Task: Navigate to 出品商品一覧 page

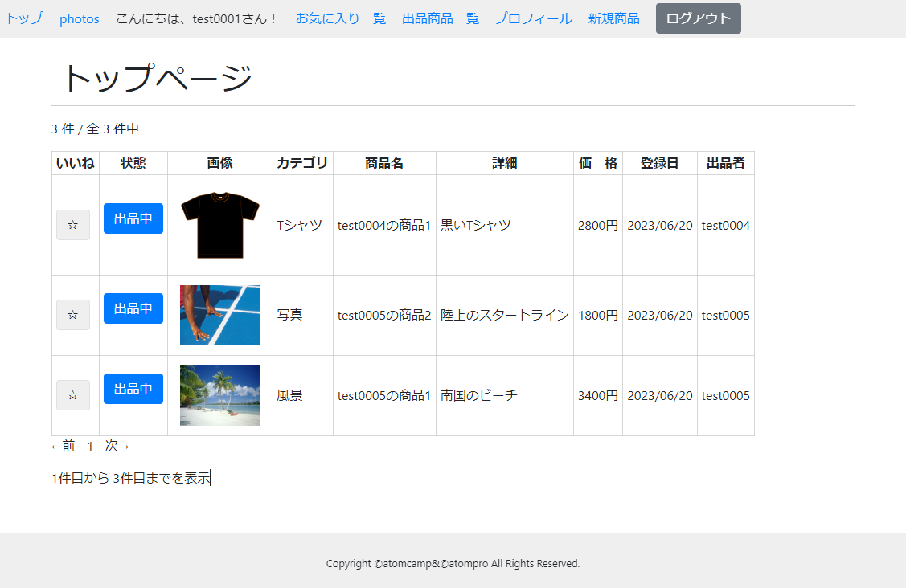Action: 441,18
